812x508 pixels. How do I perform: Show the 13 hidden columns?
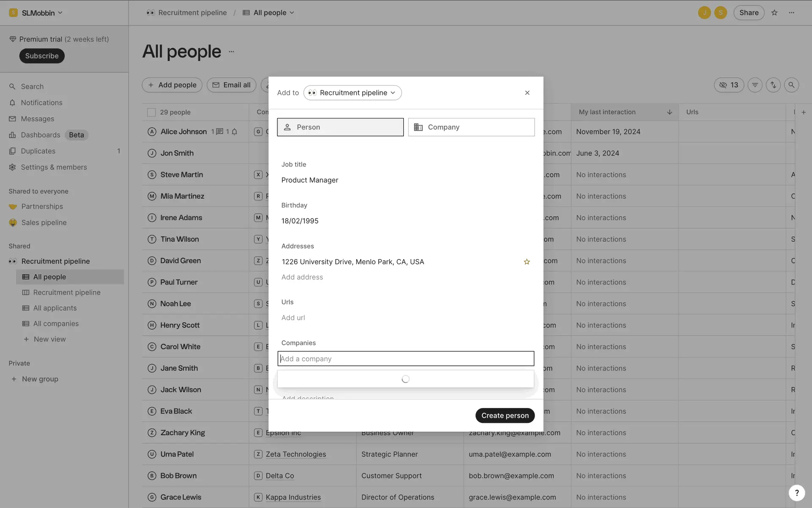pos(729,85)
